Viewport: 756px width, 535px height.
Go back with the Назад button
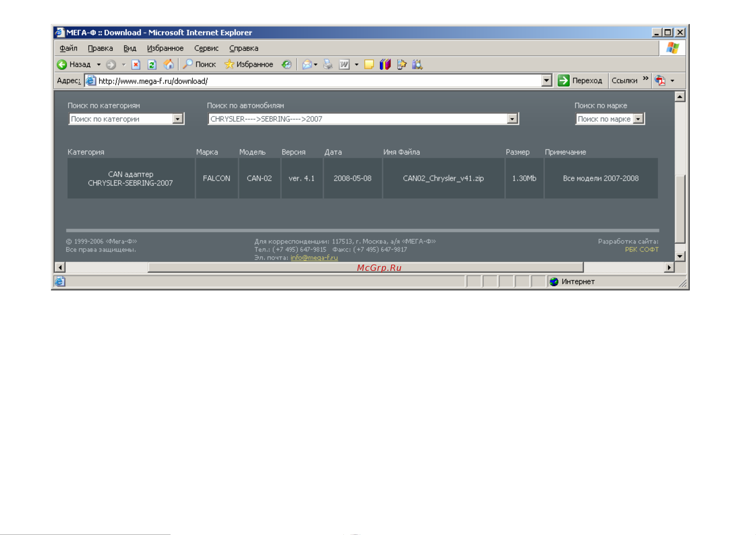[x=74, y=64]
